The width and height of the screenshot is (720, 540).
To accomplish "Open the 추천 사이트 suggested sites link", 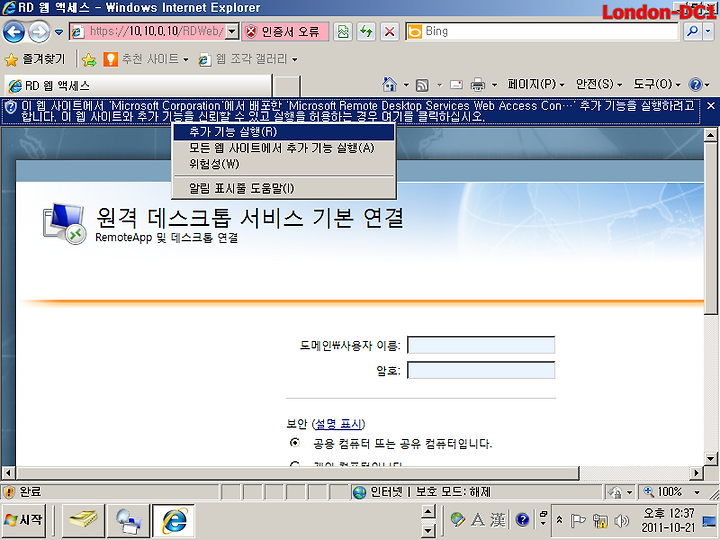I will coord(146,59).
